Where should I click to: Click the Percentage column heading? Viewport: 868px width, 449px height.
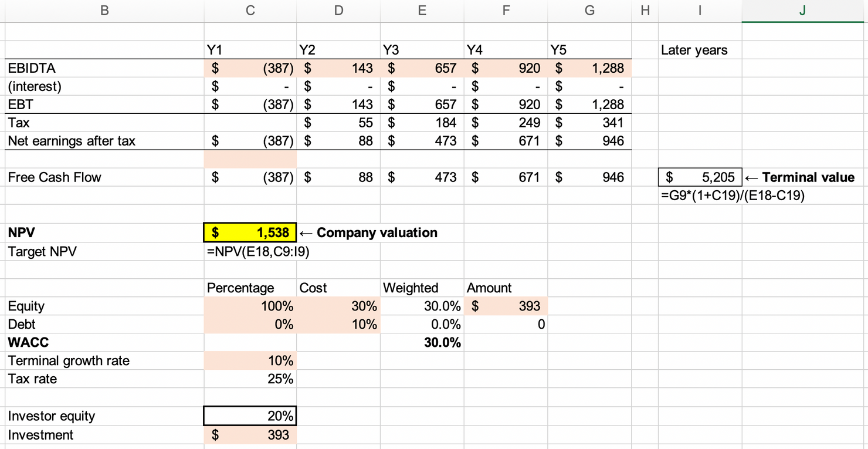coord(240,288)
